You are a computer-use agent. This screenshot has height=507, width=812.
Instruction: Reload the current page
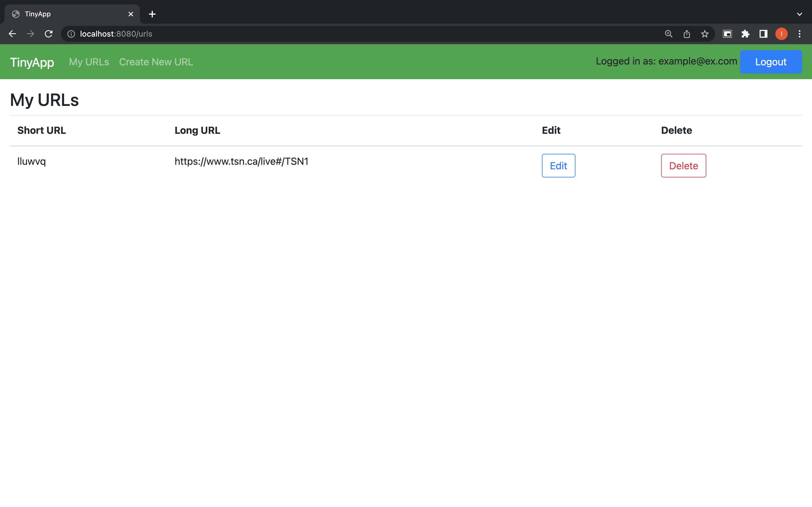point(49,34)
